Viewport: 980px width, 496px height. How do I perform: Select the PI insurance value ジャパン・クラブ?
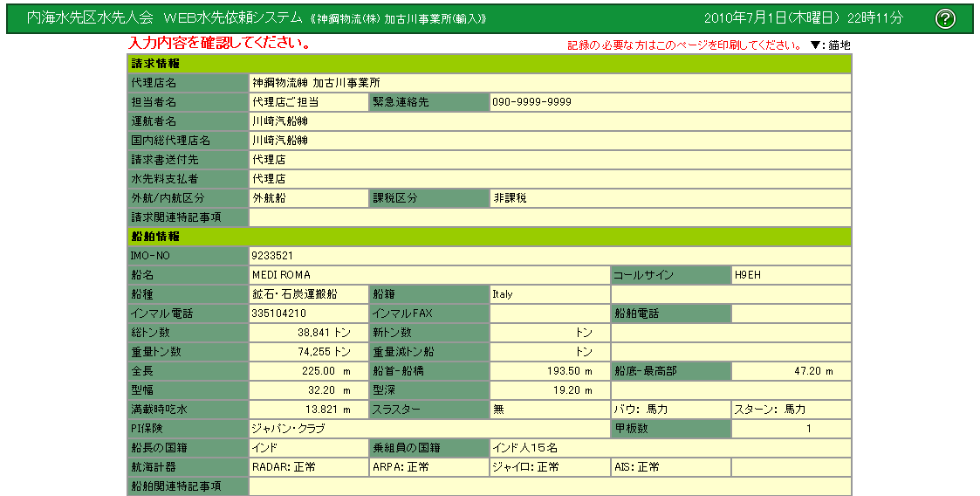pyautogui.click(x=290, y=429)
